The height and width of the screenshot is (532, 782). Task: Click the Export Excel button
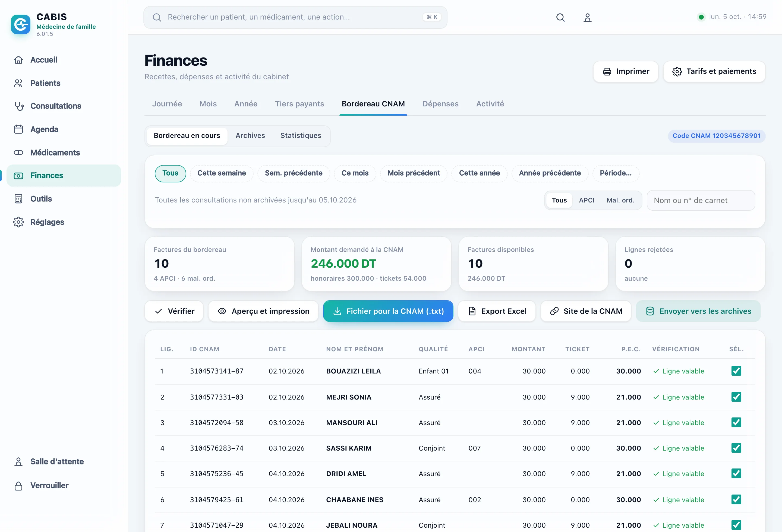(497, 311)
